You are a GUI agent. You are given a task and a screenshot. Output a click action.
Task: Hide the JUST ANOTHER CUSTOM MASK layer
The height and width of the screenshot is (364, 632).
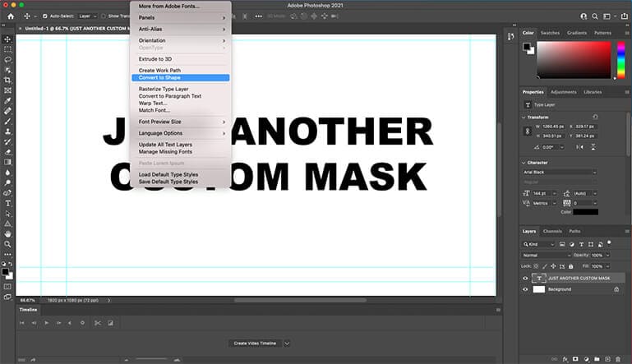point(526,279)
